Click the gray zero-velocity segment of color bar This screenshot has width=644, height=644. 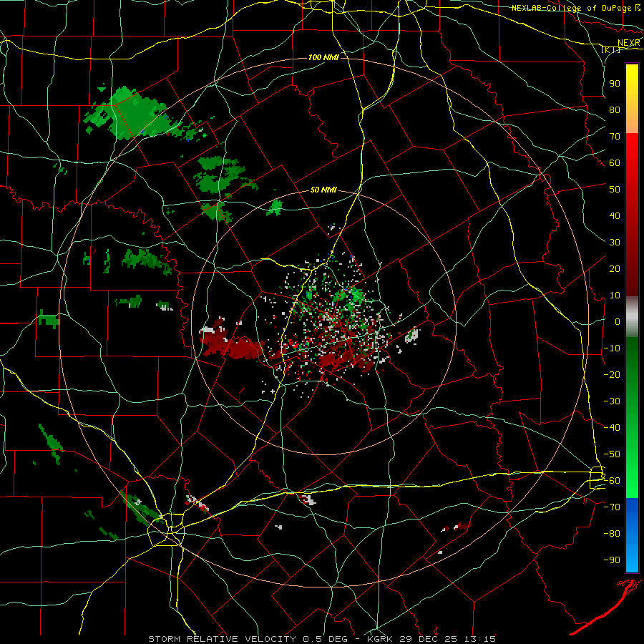(632, 317)
